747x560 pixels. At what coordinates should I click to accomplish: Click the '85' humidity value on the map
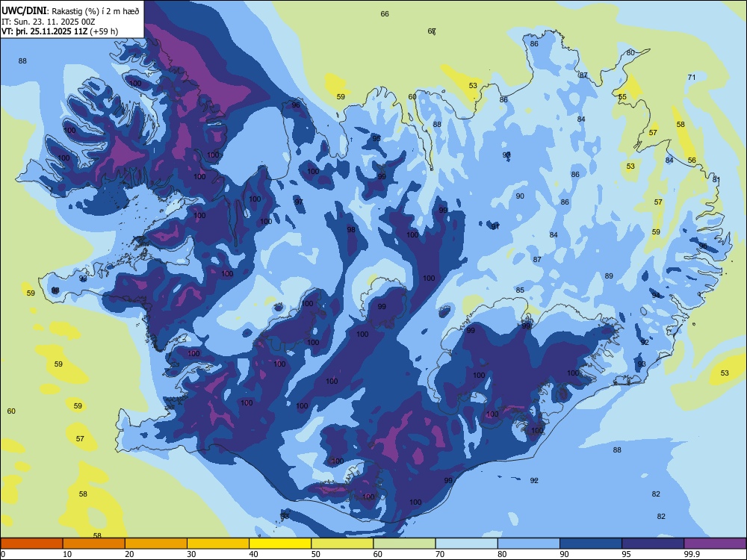[x=520, y=290]
